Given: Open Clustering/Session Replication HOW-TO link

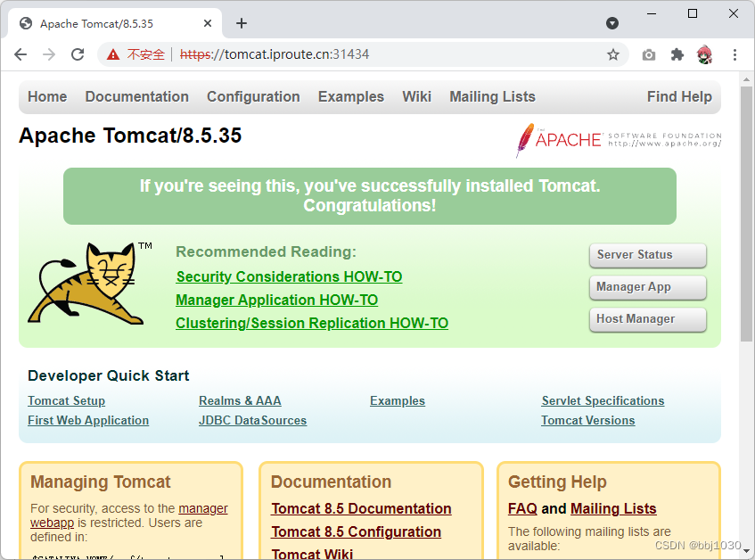Looking at the screenshot, I should pyautogui.click(x=312, y=323).
